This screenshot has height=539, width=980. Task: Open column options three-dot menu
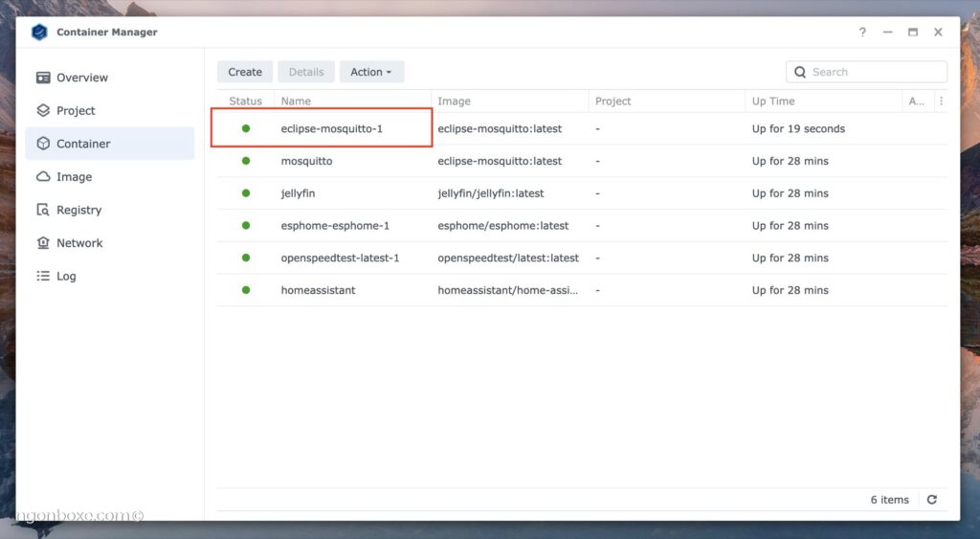click(942, 101)
